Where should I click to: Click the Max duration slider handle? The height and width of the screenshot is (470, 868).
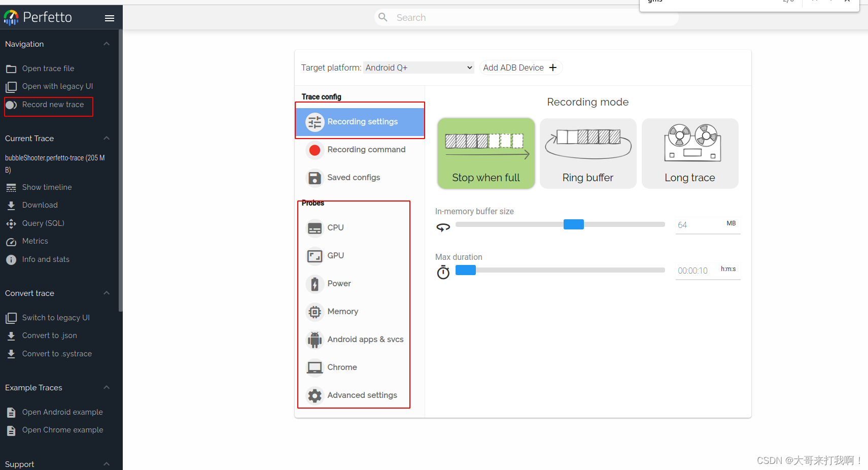click(x=466, y=270)
